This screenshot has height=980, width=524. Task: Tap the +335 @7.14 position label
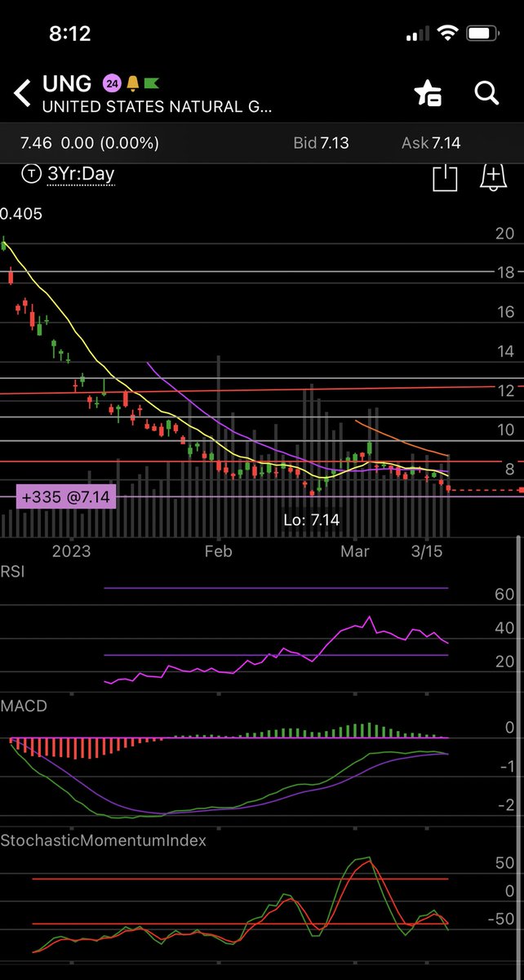pos(66,496)
